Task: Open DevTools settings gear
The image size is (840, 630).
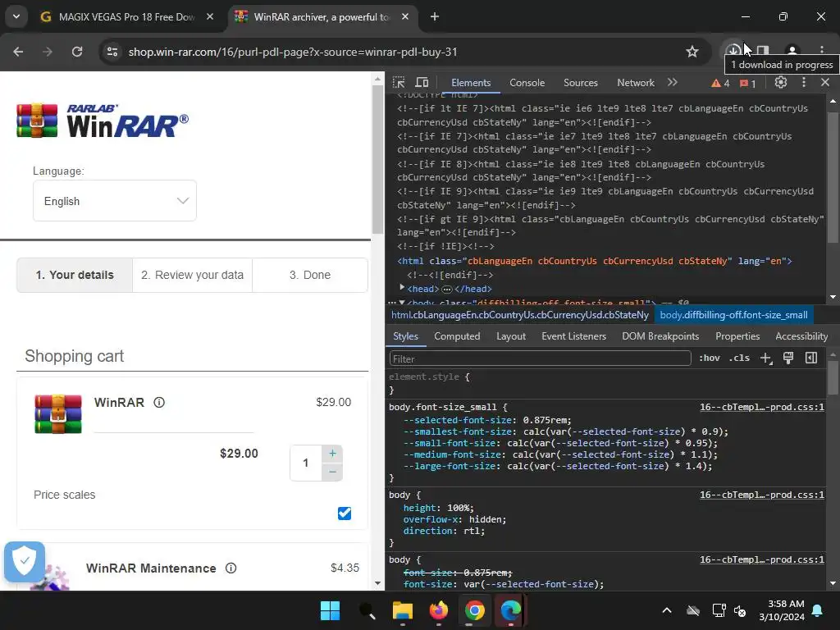Action: coord(781,83)
